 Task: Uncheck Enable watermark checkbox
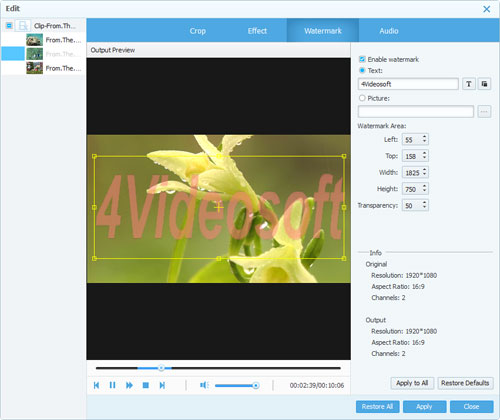(x=362, y=59)
